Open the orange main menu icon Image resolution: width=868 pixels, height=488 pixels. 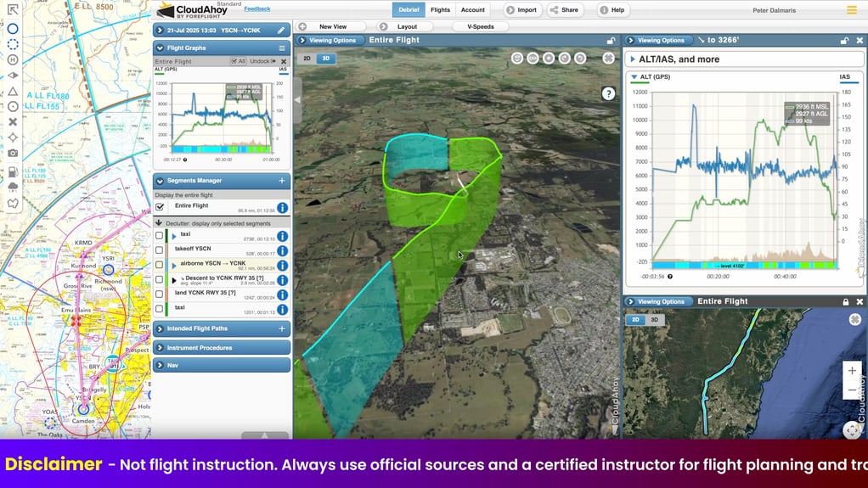pos(852,10)
